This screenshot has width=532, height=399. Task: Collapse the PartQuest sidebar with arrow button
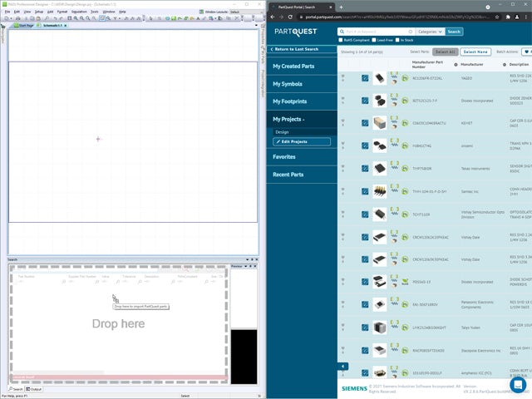click(x=342, y=367)
